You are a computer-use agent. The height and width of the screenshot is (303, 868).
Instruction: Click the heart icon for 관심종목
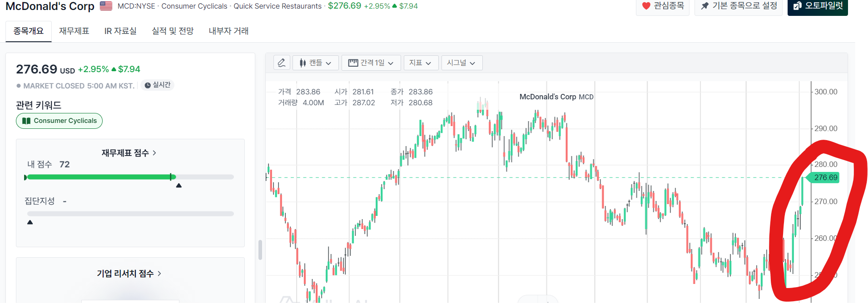point(646,6)
